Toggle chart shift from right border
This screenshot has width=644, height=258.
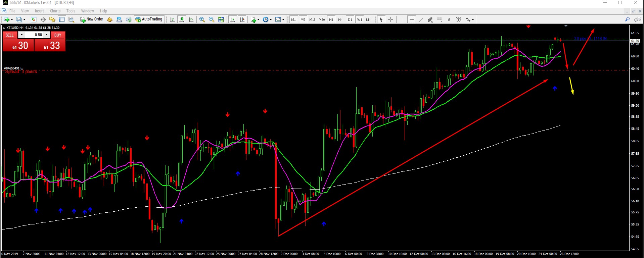242,19
